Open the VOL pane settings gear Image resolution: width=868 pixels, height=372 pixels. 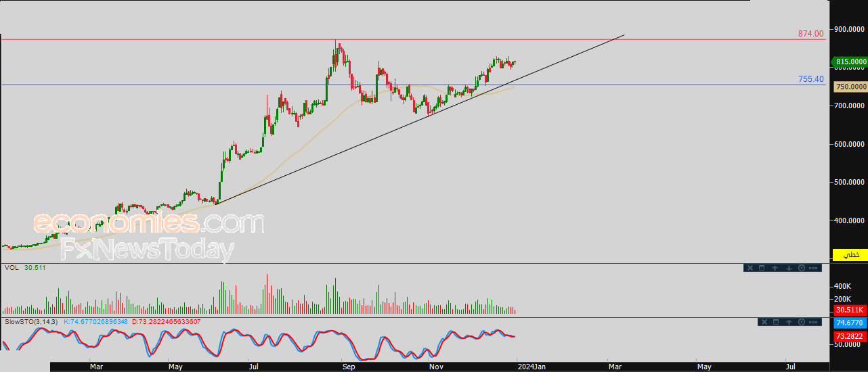802,268
